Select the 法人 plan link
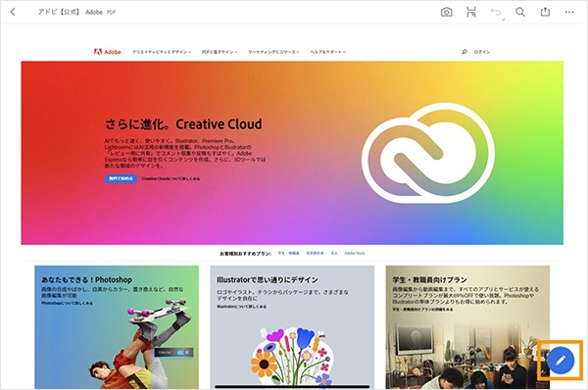Viewport: 588px width, 390px height. [x=334, y=253]
